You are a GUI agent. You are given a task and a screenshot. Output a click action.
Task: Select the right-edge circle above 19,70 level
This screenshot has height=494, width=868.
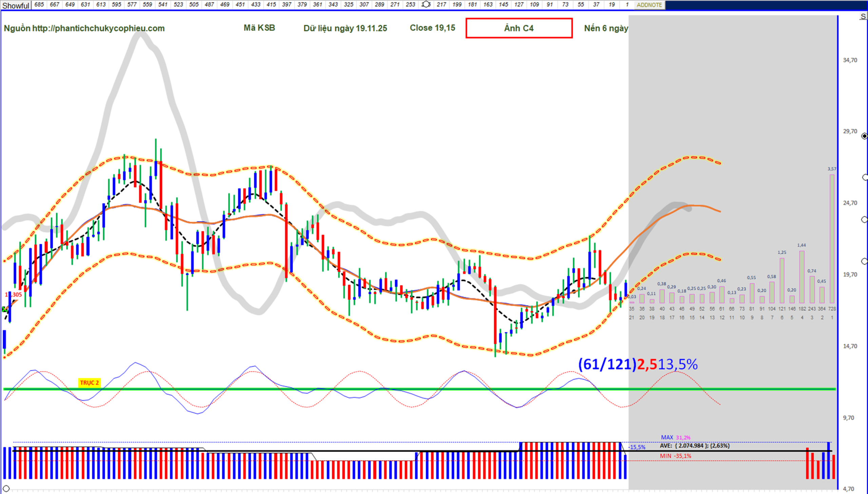click(865, 261)
